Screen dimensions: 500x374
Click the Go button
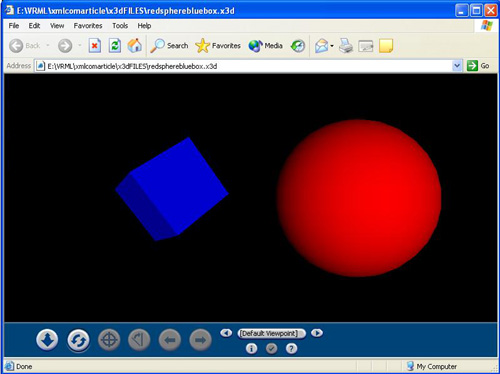[479, 66]
